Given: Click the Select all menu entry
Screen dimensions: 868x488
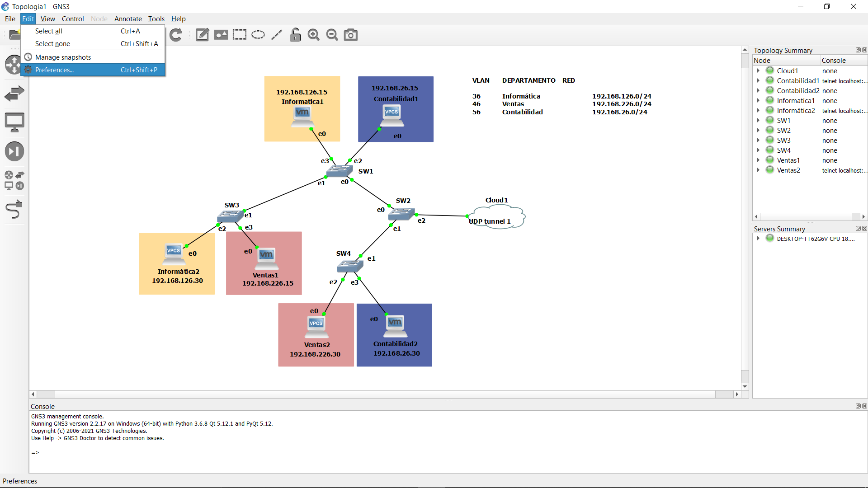Looking at the screenshot, I should pyautogui.click(x=49, y=31).
